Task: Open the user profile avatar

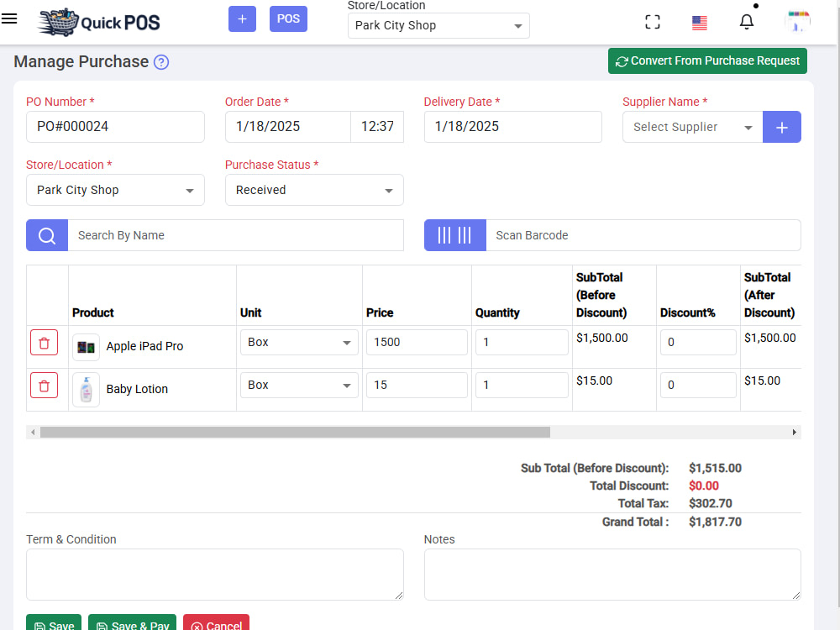Action: (797, 22)
